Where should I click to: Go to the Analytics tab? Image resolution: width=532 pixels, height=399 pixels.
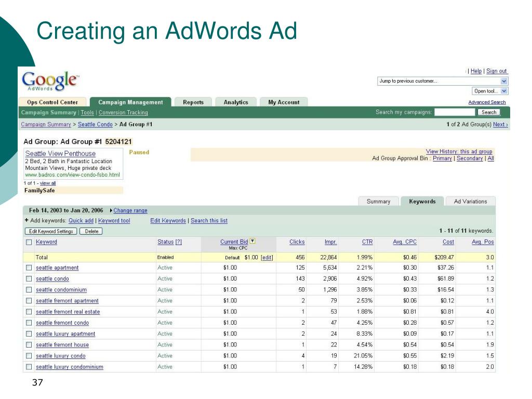(x=236, y=102)
